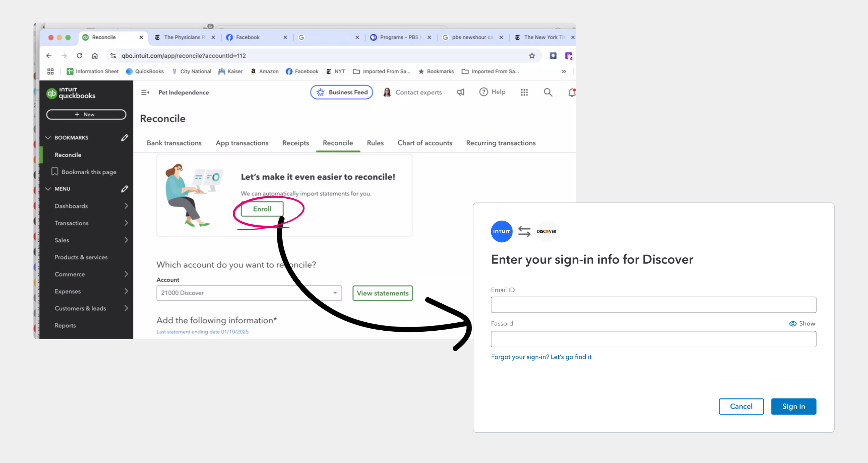
Task: Open the downloads extension icon in toolbar
Action: (553, 56)
